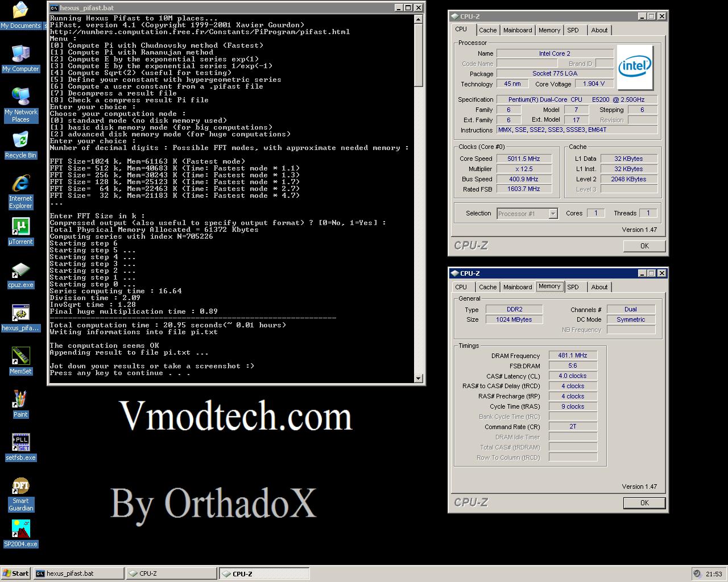Click the Instructions field listing MMX, SSE
728x582 pixels.
click(577, 130)
